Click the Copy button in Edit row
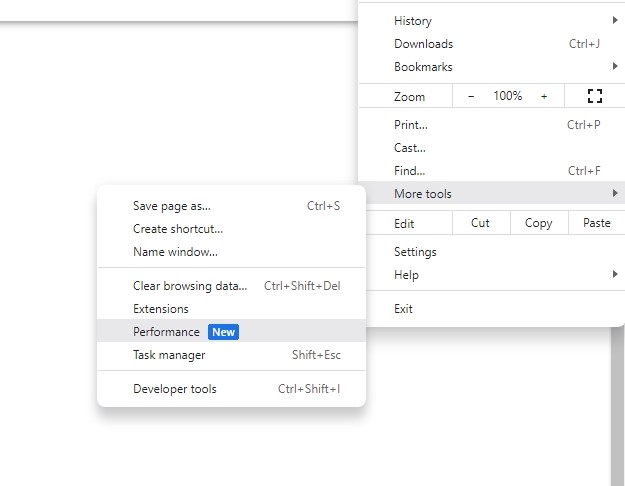This screenshot has width=625, height=486. click(x=538, y=223)
